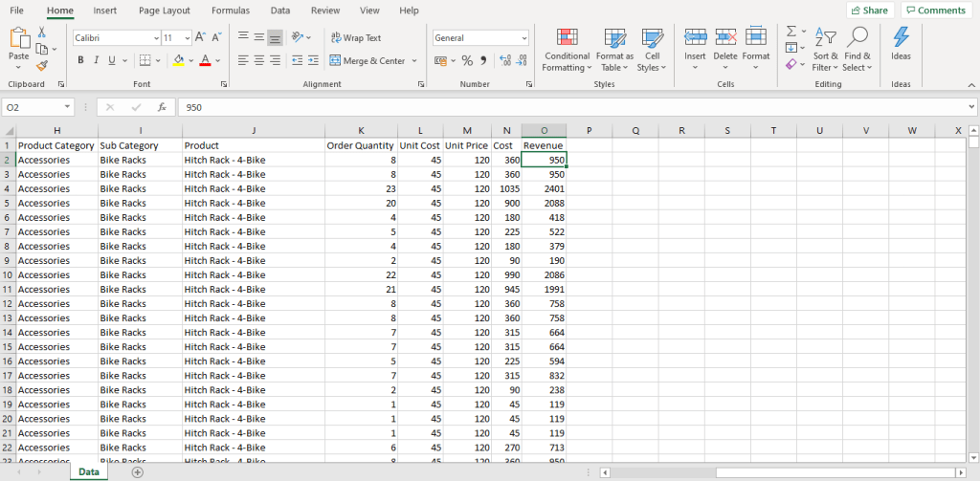Open the Name Box dropdown arrow
Viewport: 980px width, 481px height.
pos(67,107)
